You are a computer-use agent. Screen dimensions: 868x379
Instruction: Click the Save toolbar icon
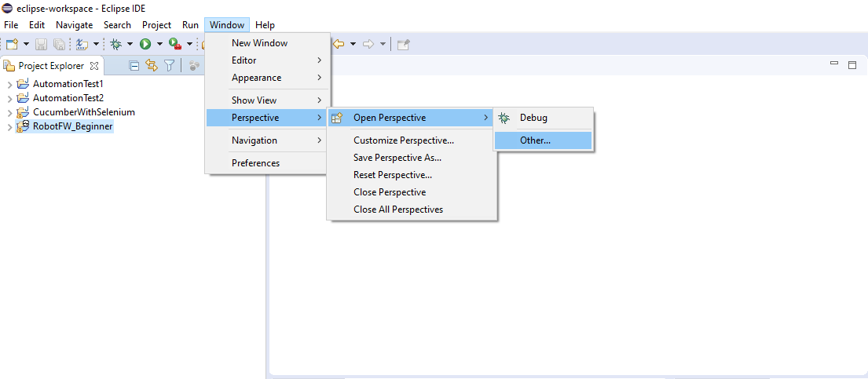[42, 44]
